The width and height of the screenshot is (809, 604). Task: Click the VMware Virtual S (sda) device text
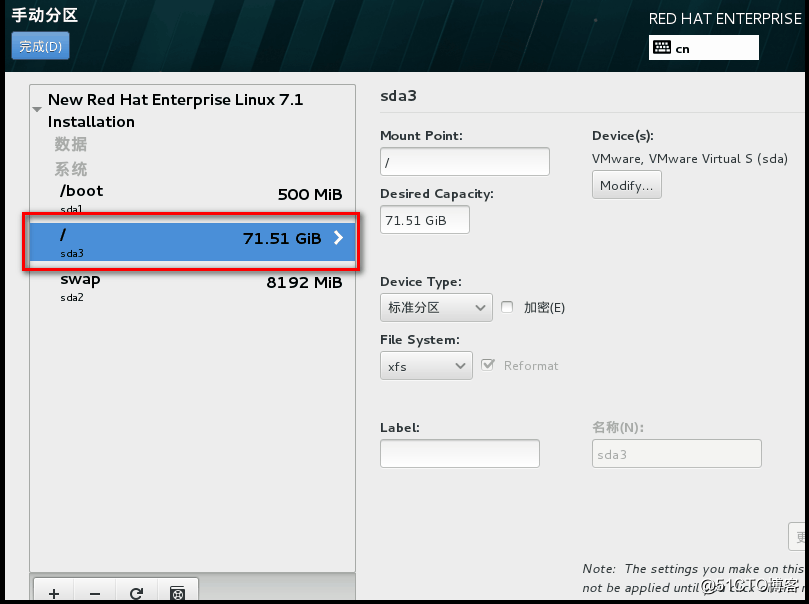pyautogui.click(x=689, y=158)
